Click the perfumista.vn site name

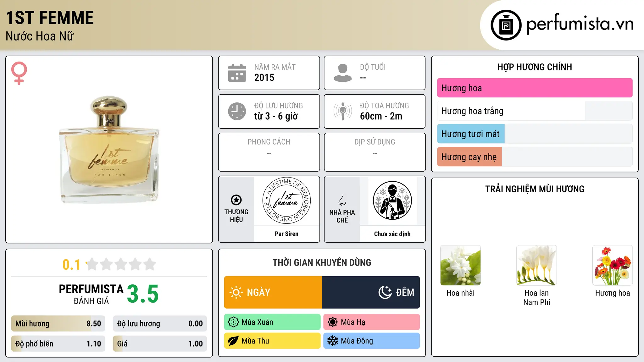point(580,24)
